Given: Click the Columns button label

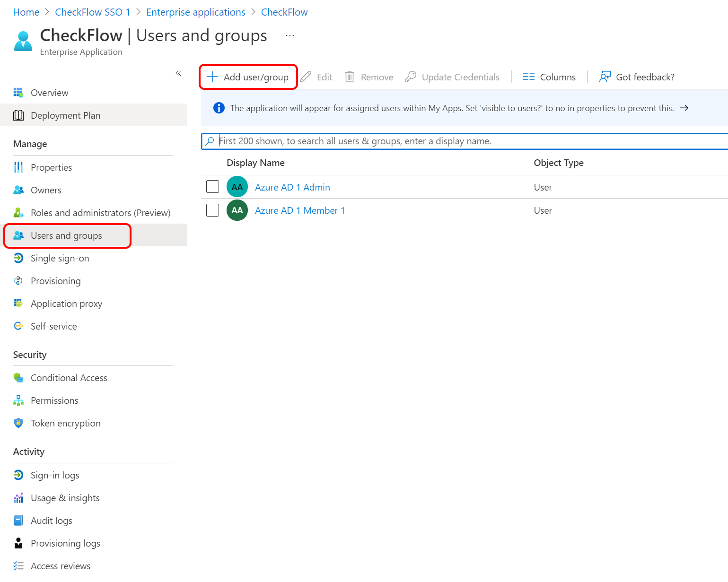Looking at the screenshot, I should 558,77.
